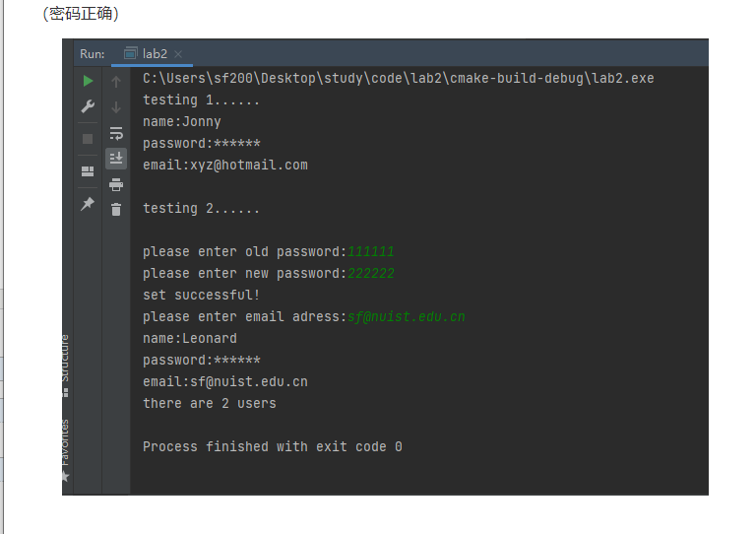Click the green Rerun play button
This screenshot has width=756, height=534.
[x=88, y=81]
